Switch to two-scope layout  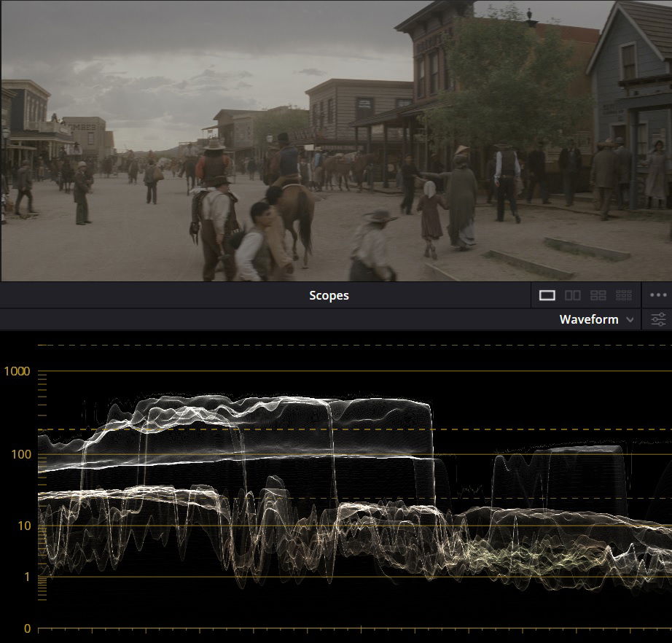(573, 295)
